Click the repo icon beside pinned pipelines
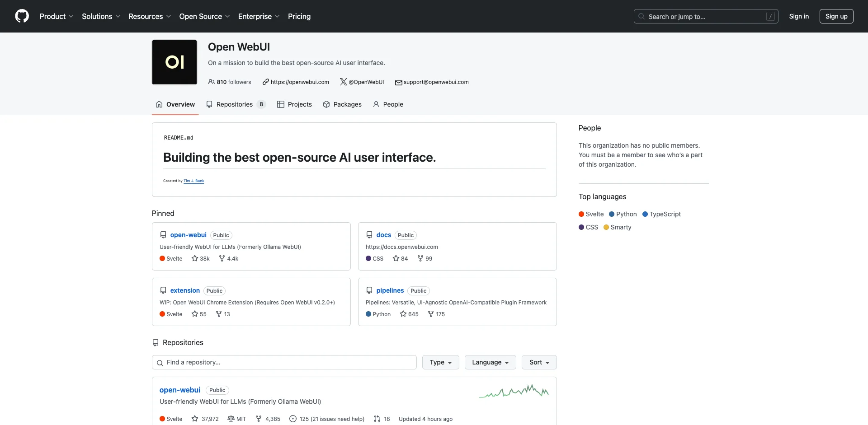Viewport: 868px width, 425px height. click(369, 290)
